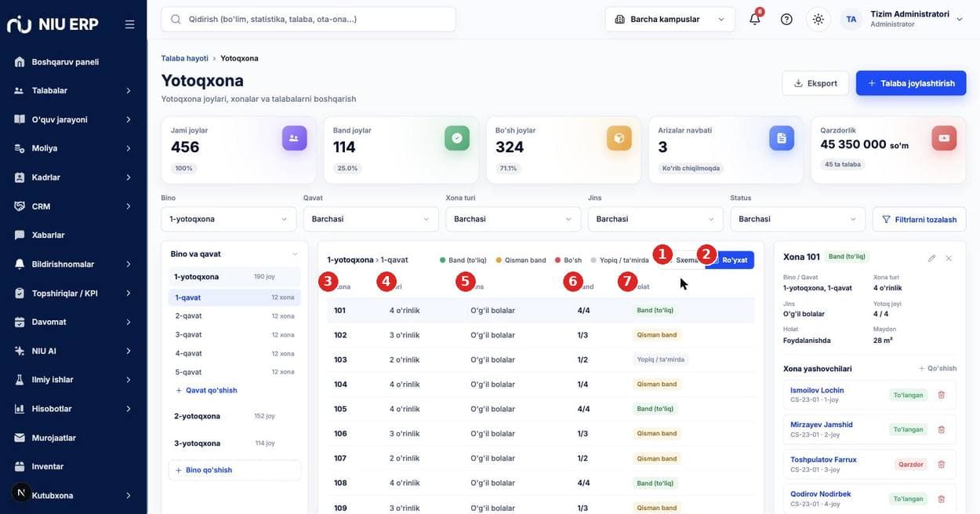980x514 pixels.
Task: Open the notifications bell
Action: coord(755,19)
